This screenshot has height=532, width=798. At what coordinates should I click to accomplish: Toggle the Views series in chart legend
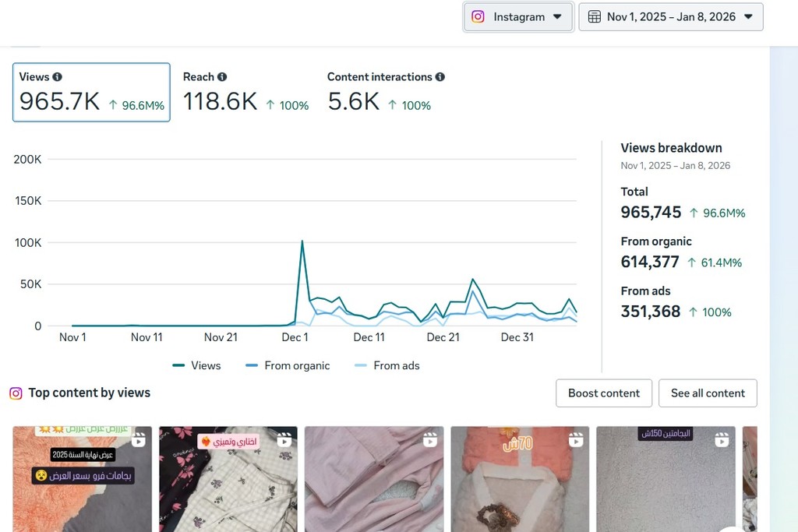coord(196,365)
